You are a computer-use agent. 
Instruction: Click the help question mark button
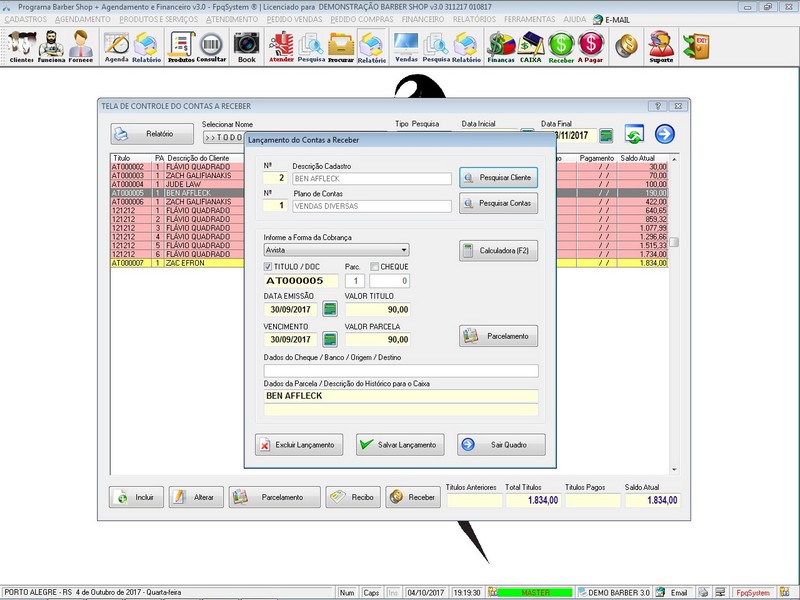(x=657, y=106)
